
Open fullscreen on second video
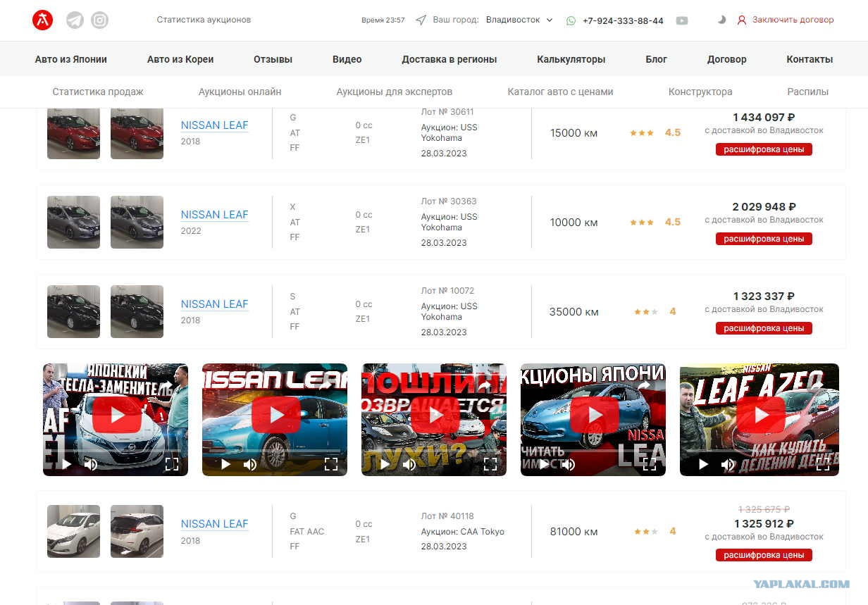point(330,464)
